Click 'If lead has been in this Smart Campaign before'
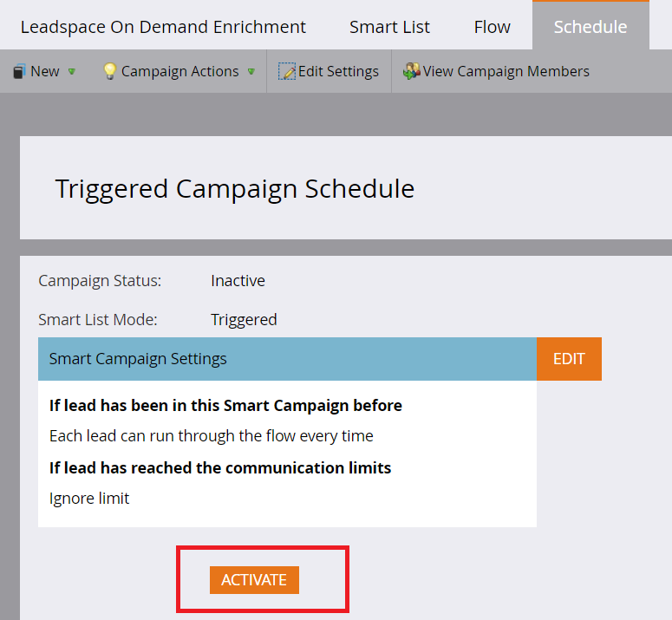 (225, 406)
